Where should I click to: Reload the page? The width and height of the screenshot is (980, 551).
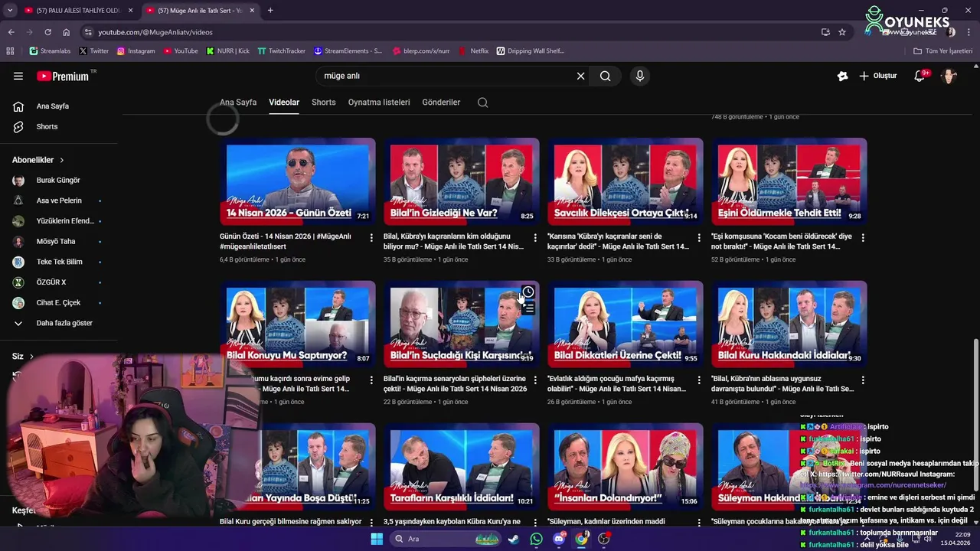[47, 32]
